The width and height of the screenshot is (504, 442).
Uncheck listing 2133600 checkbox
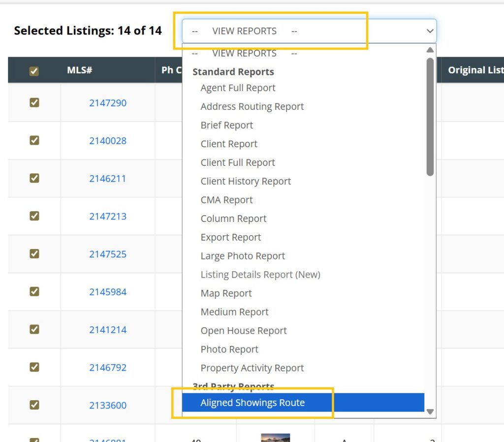(x=34, y=405)
